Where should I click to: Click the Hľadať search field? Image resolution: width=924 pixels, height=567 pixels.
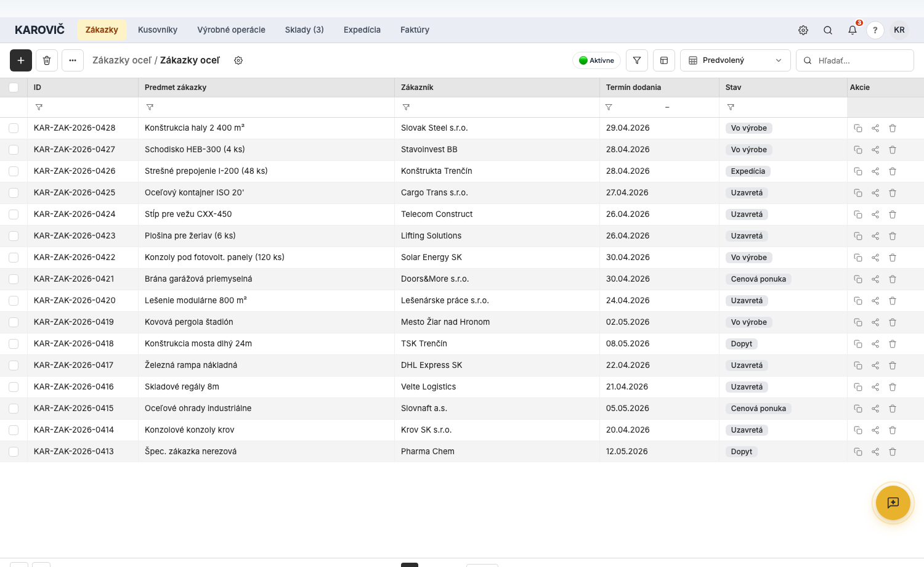855,60
